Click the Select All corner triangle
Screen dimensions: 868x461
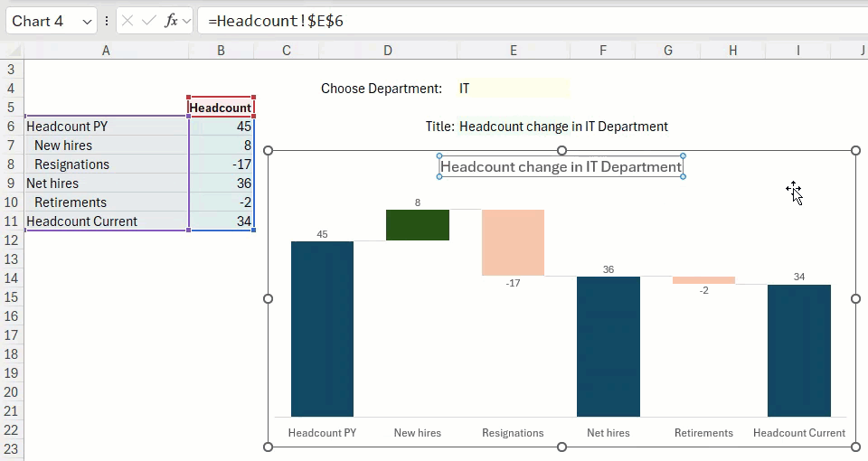[x=12, y=51]
